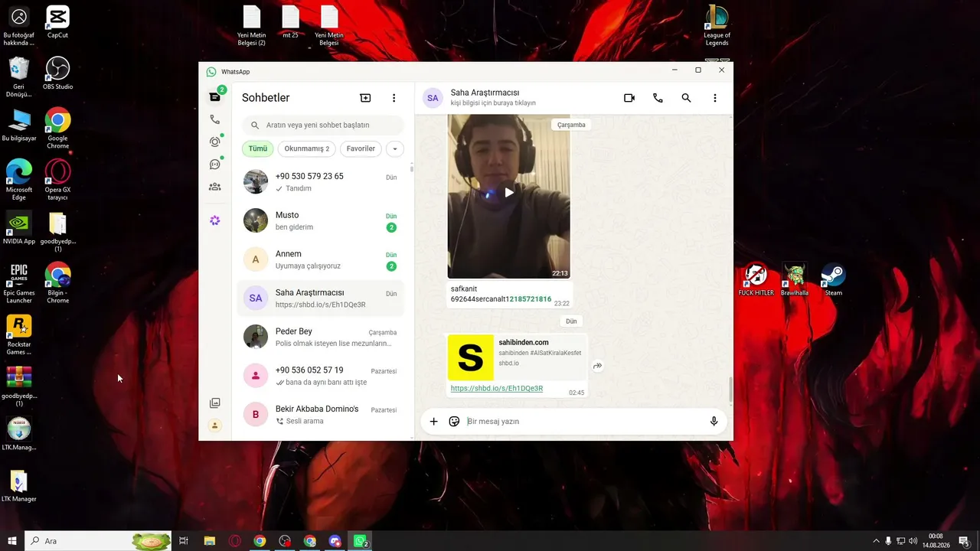The image size is (980, 551).
Task: Expand more chat filters with the arrow
Action: pyautogui.click(x=394, y=148)
